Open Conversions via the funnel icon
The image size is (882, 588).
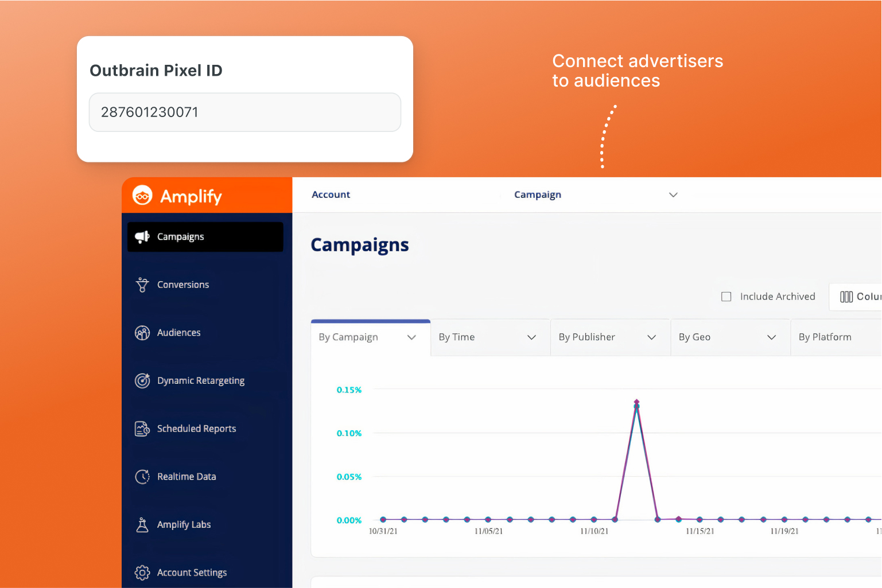pos(142,285)
